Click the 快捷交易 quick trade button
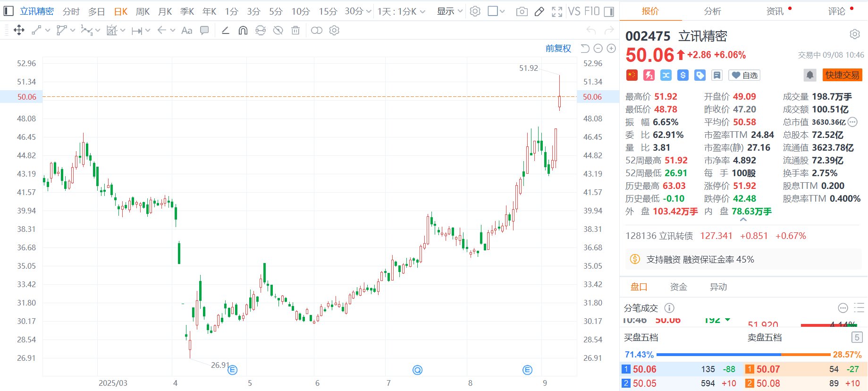 [x=842, y=75]
